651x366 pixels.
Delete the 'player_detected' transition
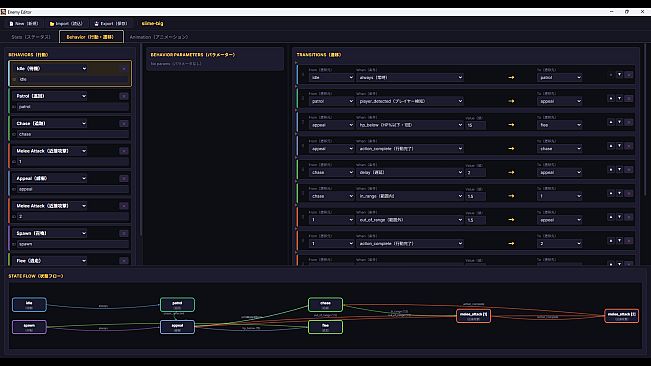click(629, 98)
